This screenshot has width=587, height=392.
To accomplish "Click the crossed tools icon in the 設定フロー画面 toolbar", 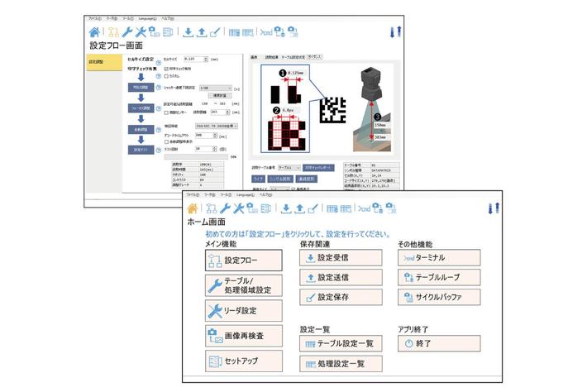I will pyautogui.click(x=141, y=31).
